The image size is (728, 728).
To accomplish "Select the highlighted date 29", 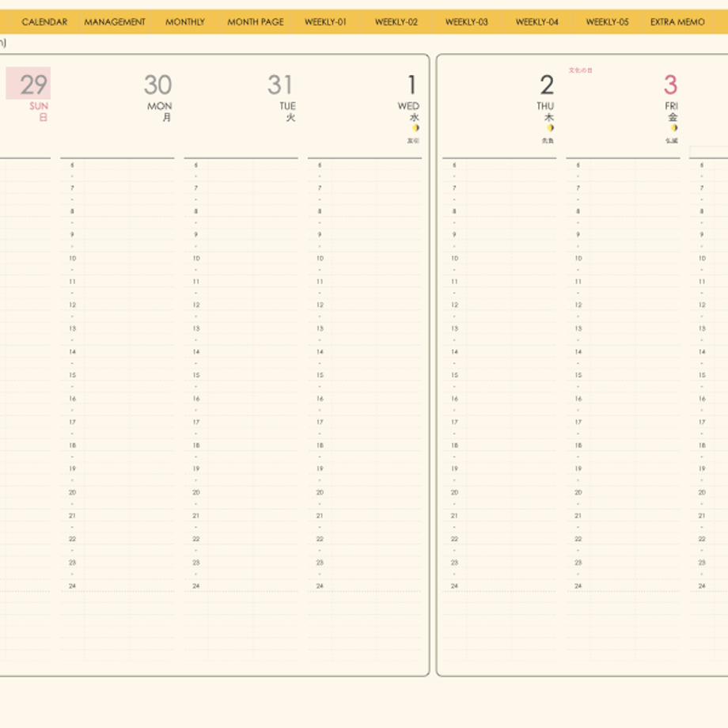I will pos(28,84).
